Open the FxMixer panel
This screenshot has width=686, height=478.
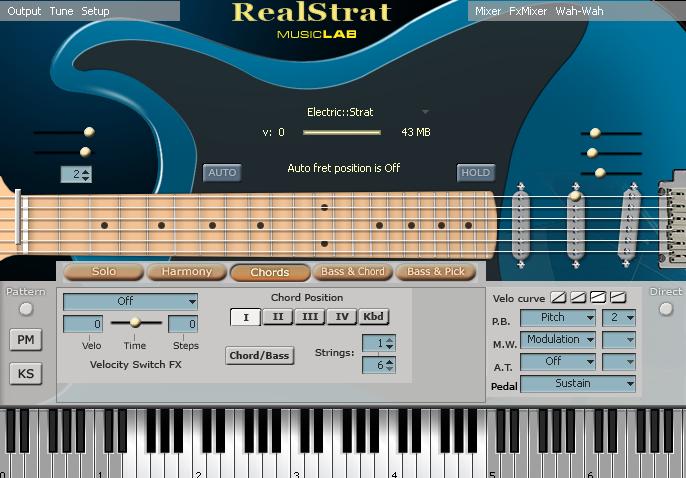[528, 11]
